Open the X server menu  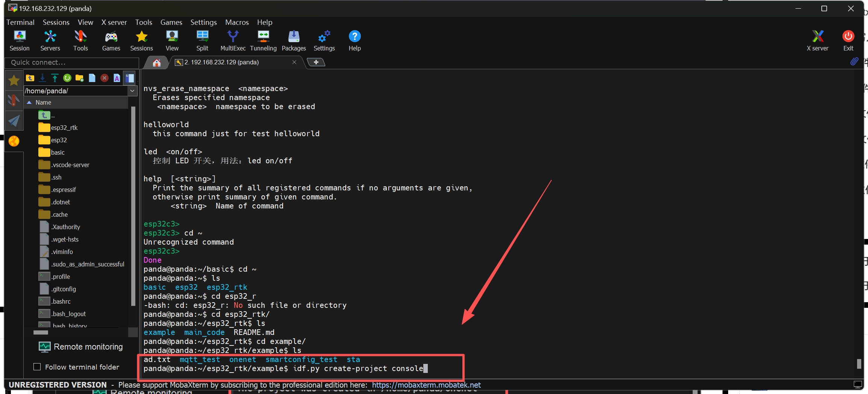coord(114,22)
